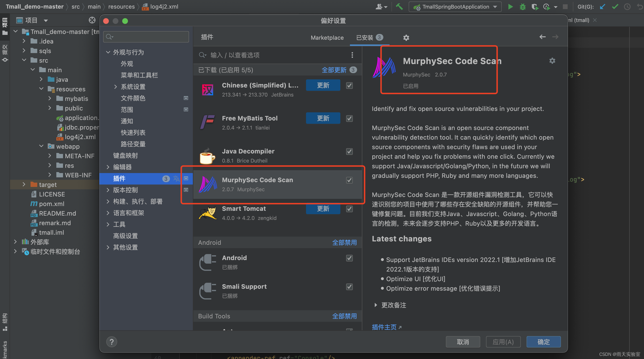Toggle MurphySec Code Scan enabled checkbox

(349, 180)
